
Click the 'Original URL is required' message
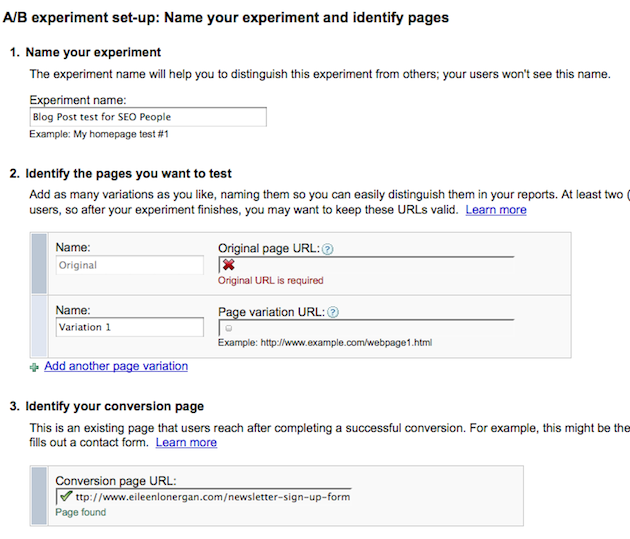point(271,281)
